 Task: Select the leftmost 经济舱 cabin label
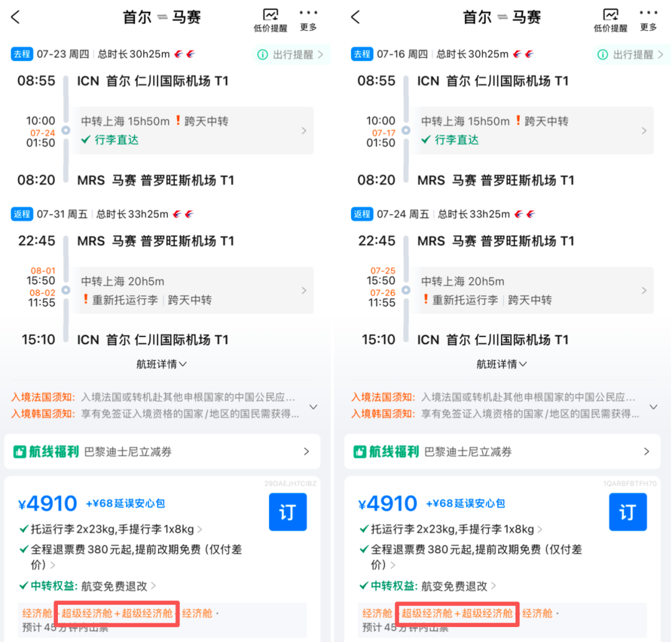tap(37, 613)
